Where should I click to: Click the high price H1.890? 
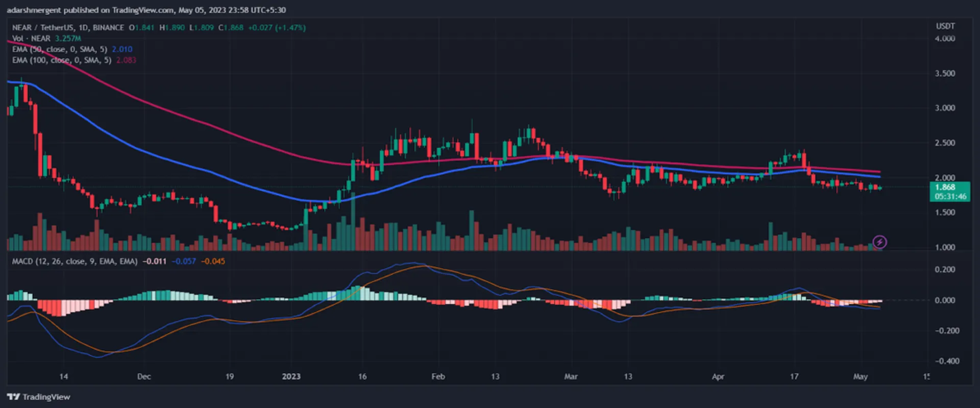[x=172, y=28]
